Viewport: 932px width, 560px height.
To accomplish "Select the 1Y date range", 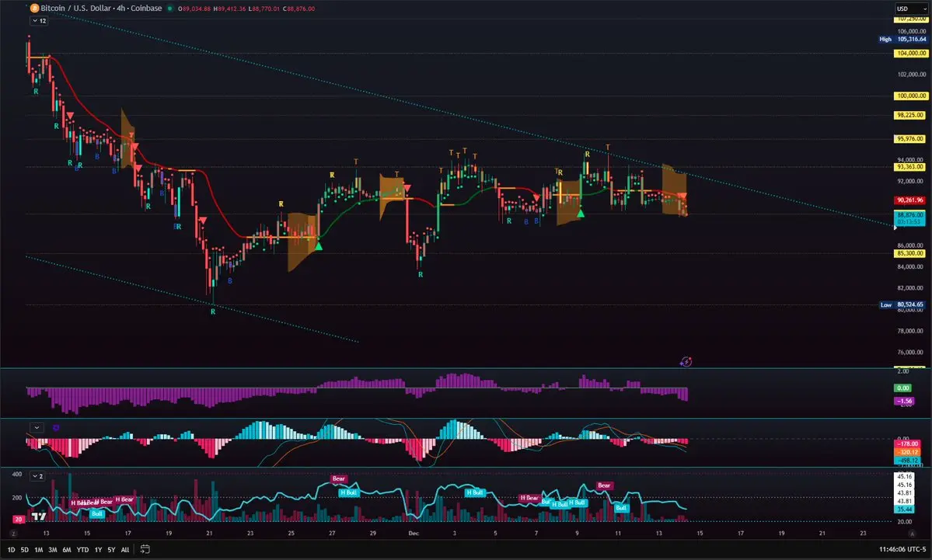I will [98, 550].
